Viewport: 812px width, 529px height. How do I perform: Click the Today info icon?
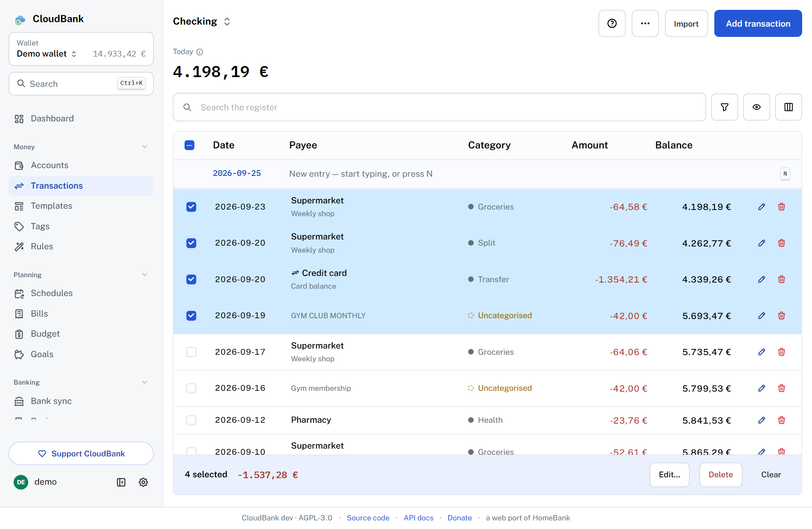(x=200, y=52)
